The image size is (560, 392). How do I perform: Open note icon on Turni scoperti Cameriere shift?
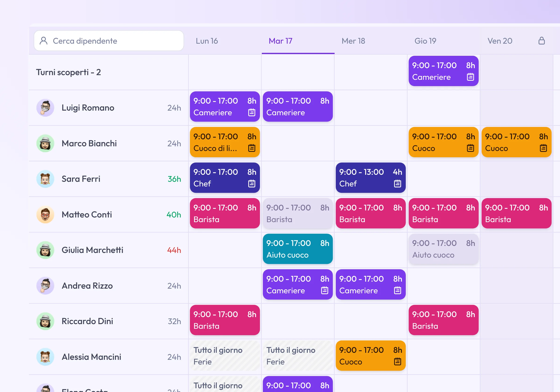470,77
